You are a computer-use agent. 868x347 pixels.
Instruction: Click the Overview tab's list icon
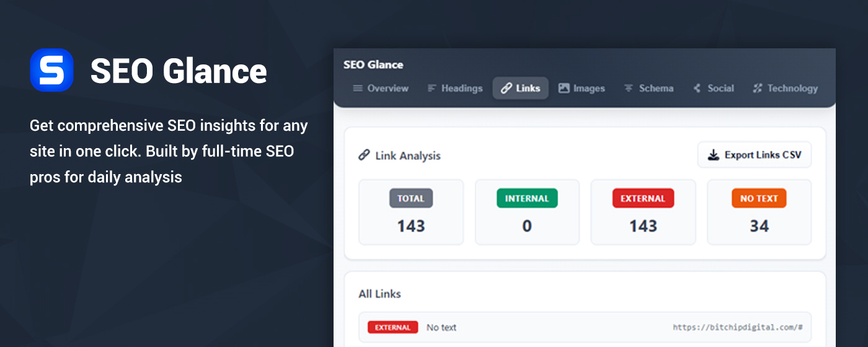[358, 88]
